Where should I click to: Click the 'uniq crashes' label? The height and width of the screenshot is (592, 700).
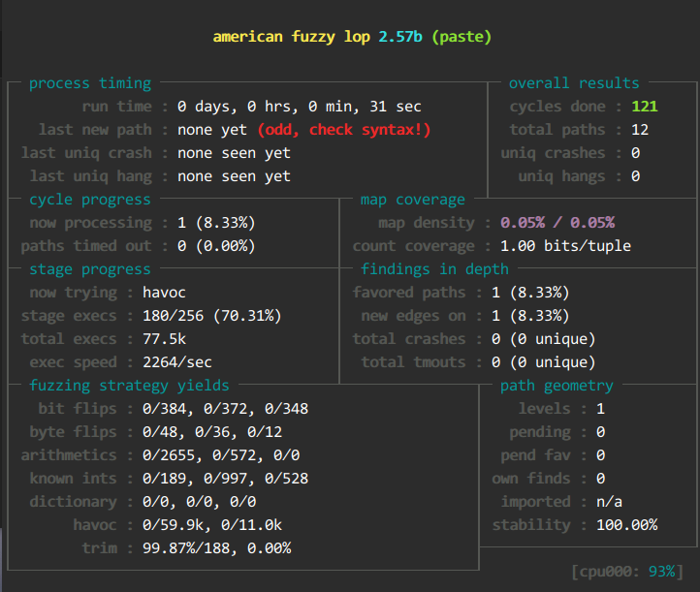[x=554, y=153]
